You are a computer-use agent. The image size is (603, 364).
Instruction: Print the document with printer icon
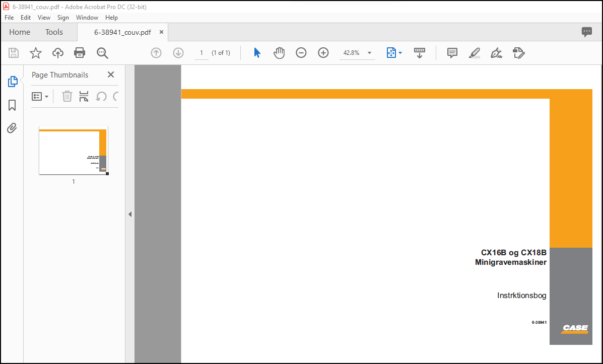(80, 53)
